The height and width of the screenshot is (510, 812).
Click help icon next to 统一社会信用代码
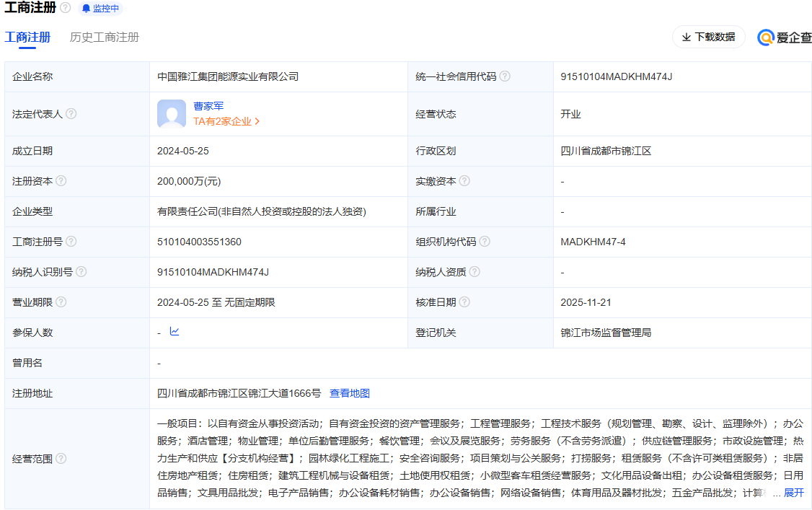(505, 76)
